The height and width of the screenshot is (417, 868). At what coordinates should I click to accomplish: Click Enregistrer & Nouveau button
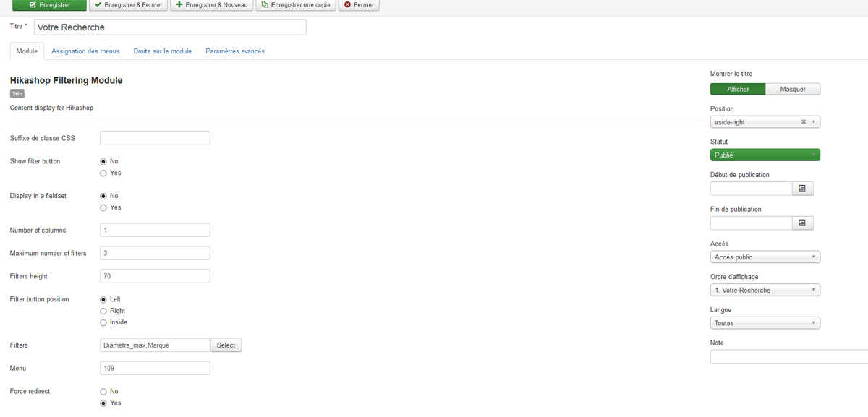212,5
